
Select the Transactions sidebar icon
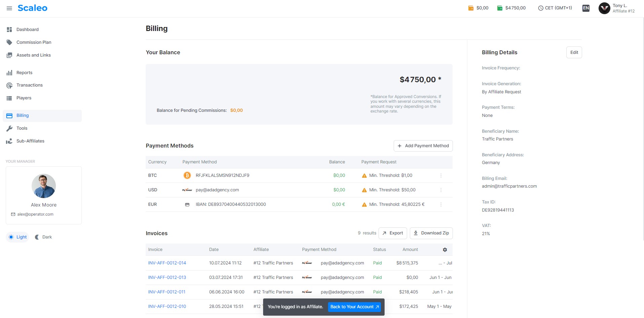[9, 85]
